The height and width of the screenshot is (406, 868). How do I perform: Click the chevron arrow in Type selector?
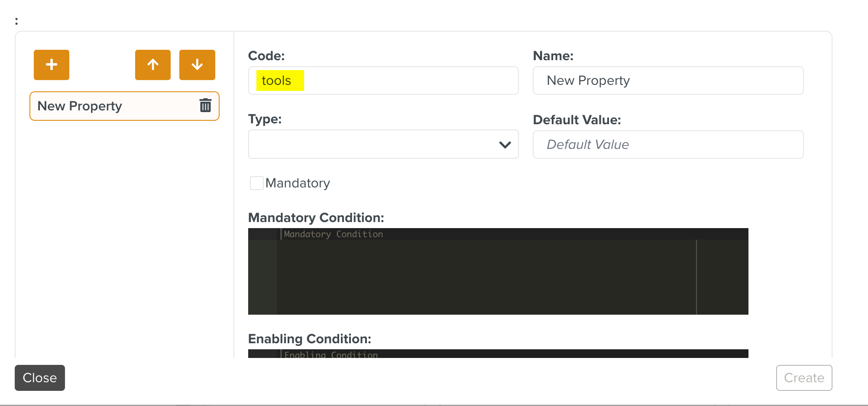[x=505, y=145]
